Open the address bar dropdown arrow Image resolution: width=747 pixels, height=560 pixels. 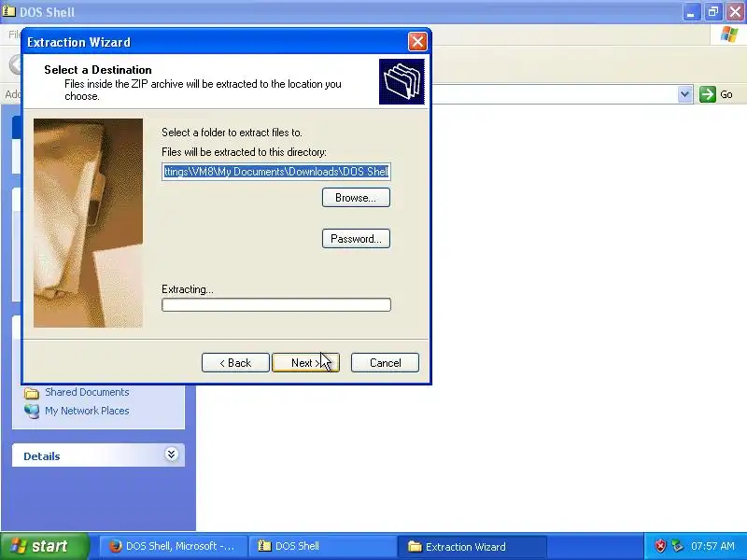pos(684,94)
